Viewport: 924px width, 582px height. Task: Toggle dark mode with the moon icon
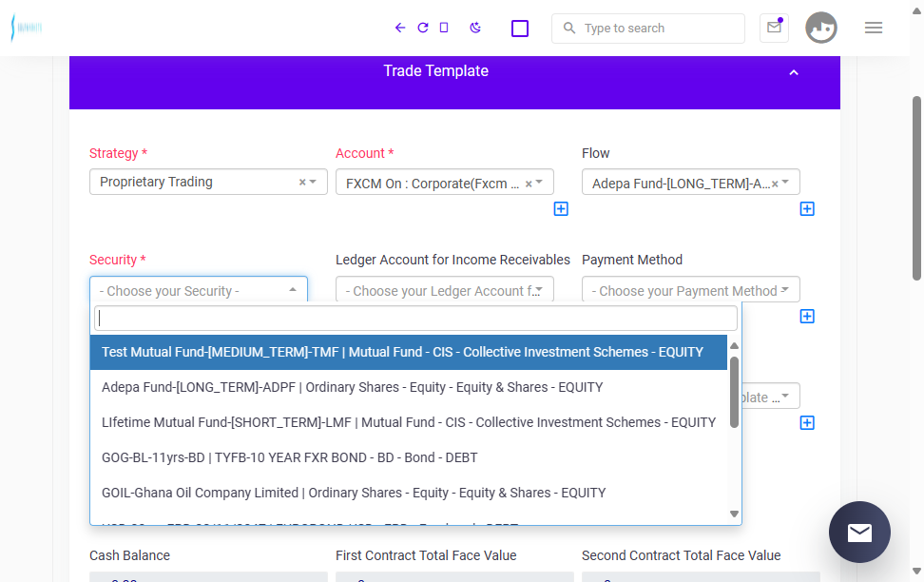pyautogui.click(x=475, y=28)
